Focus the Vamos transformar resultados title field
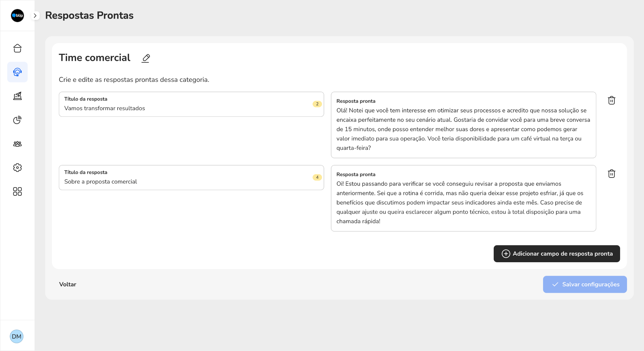 (191, 104)
